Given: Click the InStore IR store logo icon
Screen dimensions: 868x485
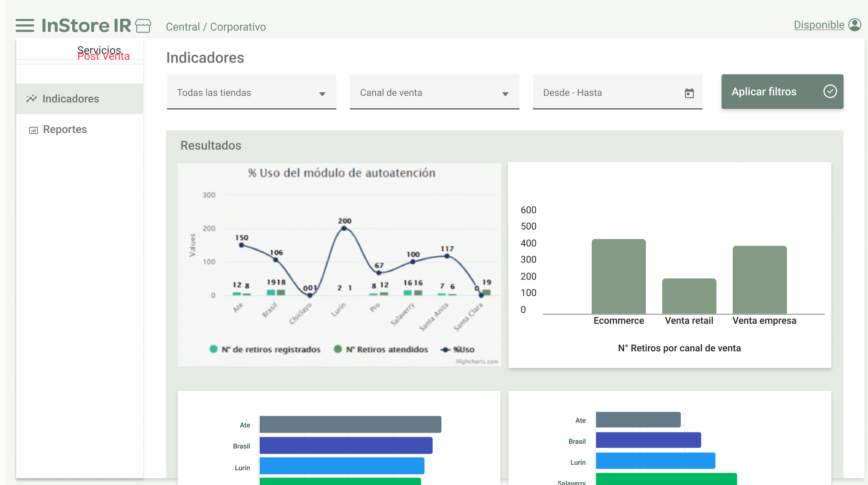Looking at the screenshot, I should tap(143, 25).
